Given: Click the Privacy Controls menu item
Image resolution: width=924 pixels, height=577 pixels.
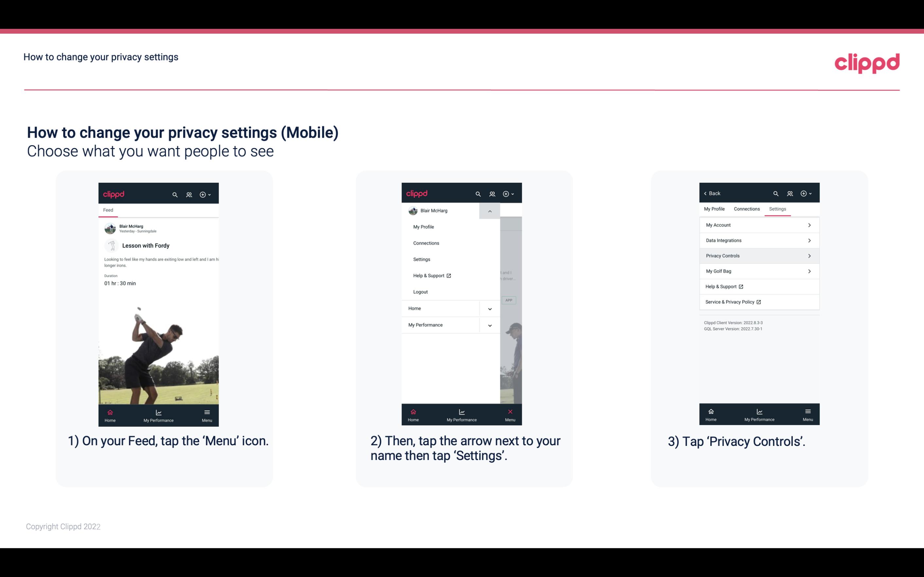Looking at the screenshot, I should click(x=758, y=255).
